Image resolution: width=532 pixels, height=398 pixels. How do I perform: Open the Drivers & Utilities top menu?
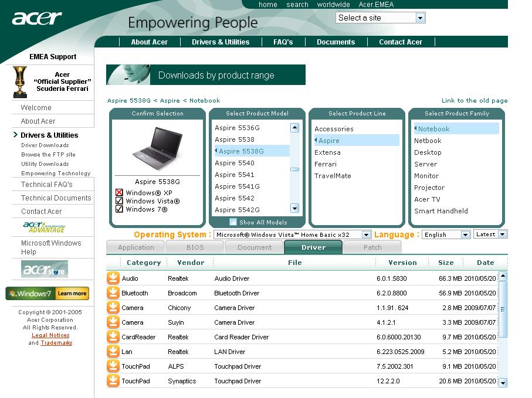[221, 42]
